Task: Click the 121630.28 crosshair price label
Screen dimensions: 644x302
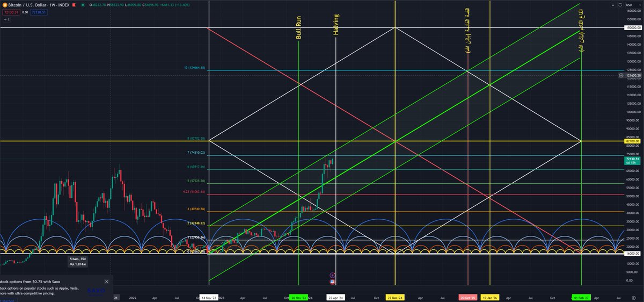Action: [634, 75]
